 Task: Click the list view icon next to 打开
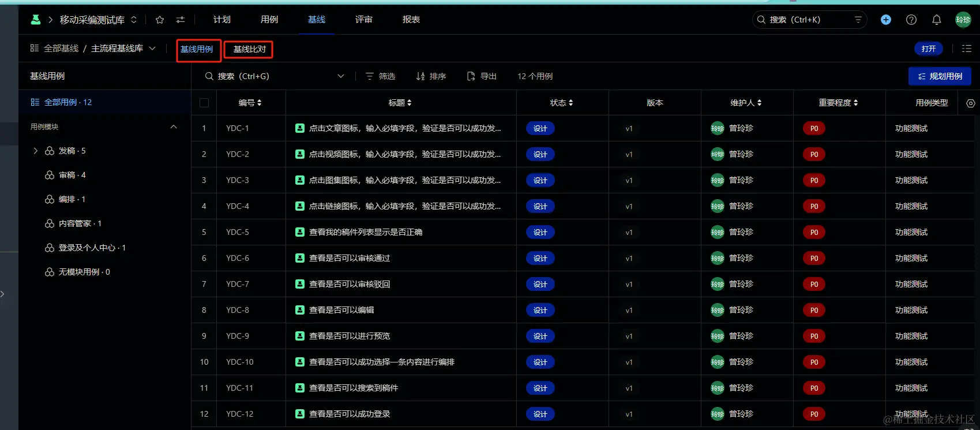point(967,48)
